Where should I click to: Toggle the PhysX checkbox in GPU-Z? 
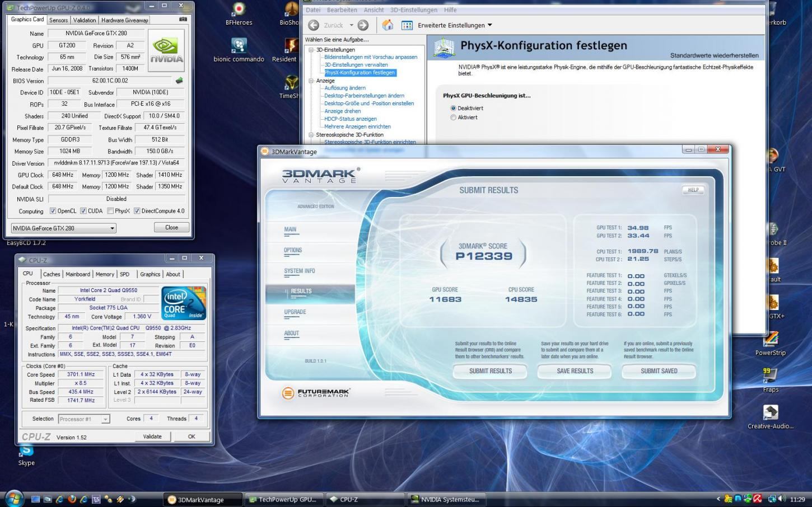tap(110, 211)
